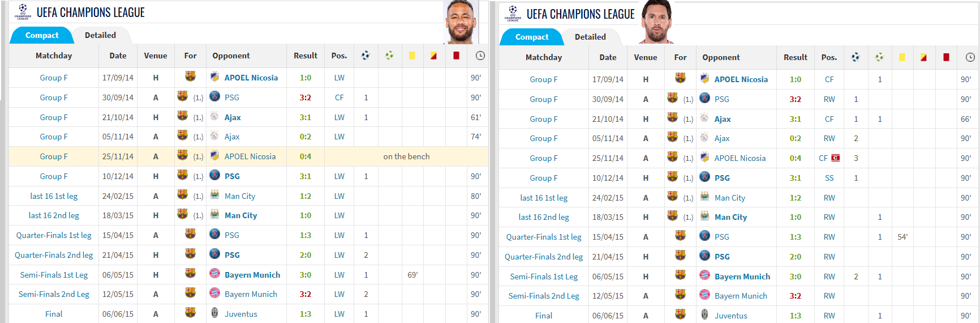
Task: Click the Neymar player portrait thumbnail
Action: (462, 22)
